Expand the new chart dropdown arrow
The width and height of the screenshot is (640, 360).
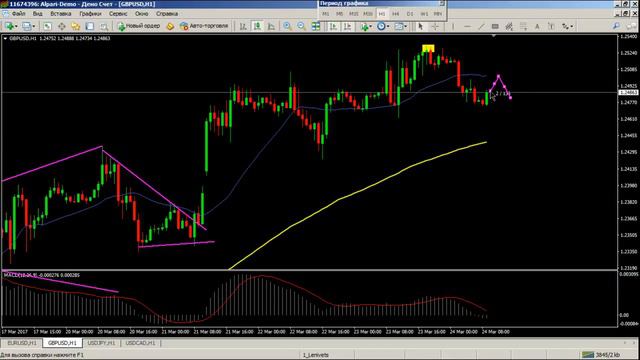pos(16,26)
